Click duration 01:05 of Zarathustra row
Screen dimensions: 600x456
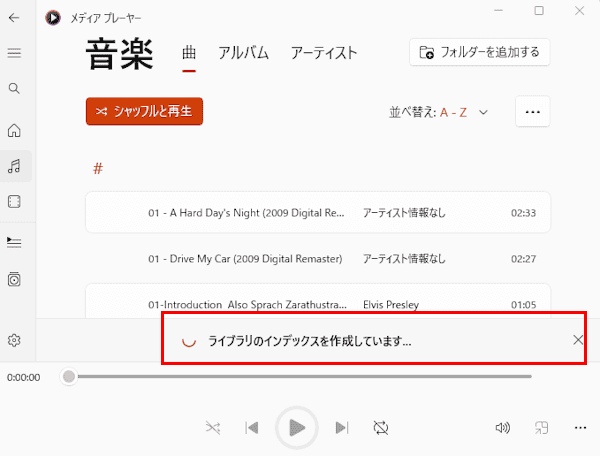(x=523, y=305)
